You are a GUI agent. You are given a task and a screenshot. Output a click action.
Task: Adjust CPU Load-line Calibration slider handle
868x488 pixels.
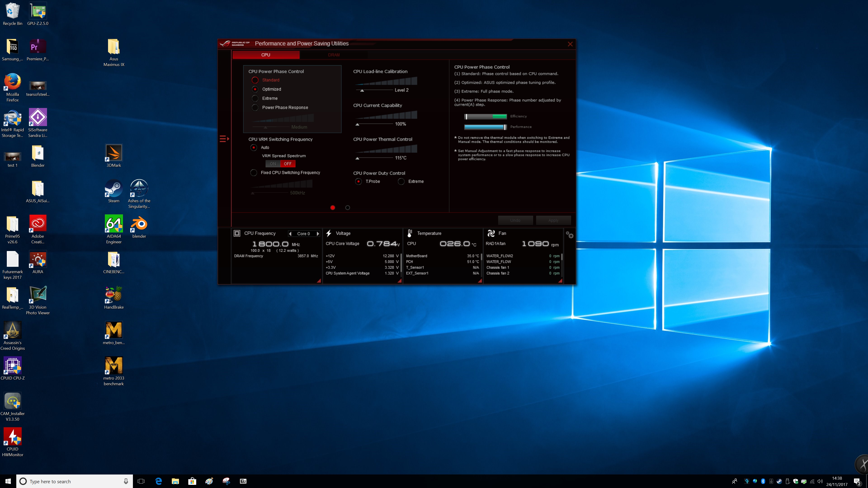362,91
